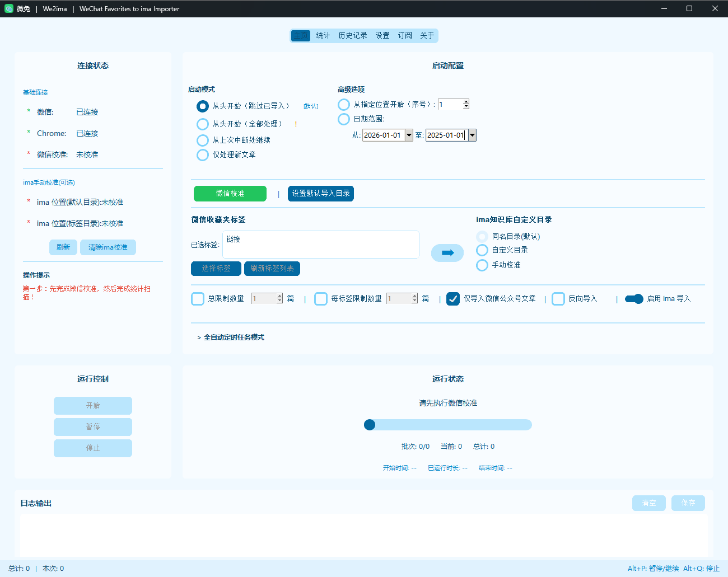This screenshot has width=728, height=577.
Task: Click the 从 date field showing 2026-01-01
Action: pyautogui.click(x=384, y=135)
